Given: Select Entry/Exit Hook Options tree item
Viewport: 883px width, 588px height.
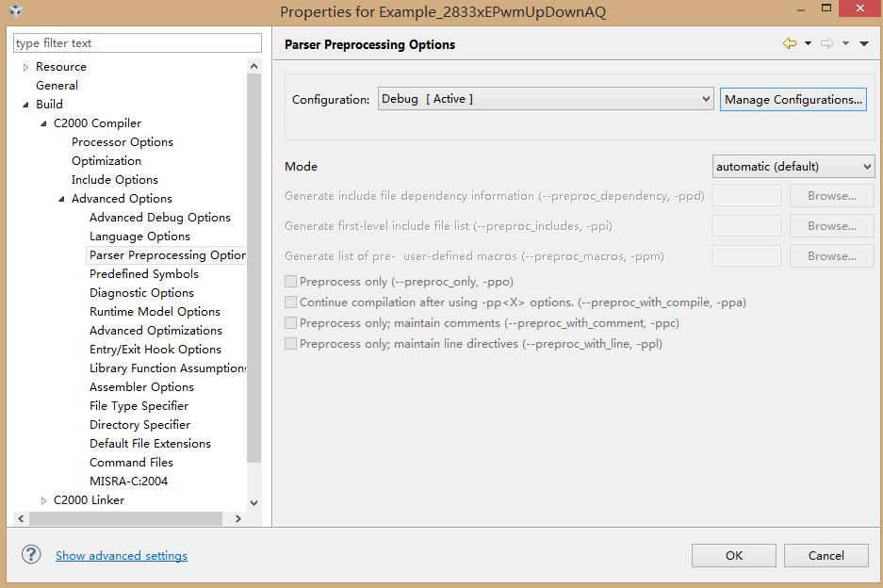Looking at the screenshot, I should point(155,350).
